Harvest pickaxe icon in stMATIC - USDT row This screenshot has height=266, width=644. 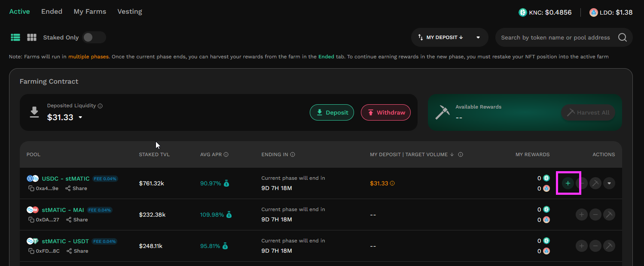pyautogui.click(x=609, y=246)
